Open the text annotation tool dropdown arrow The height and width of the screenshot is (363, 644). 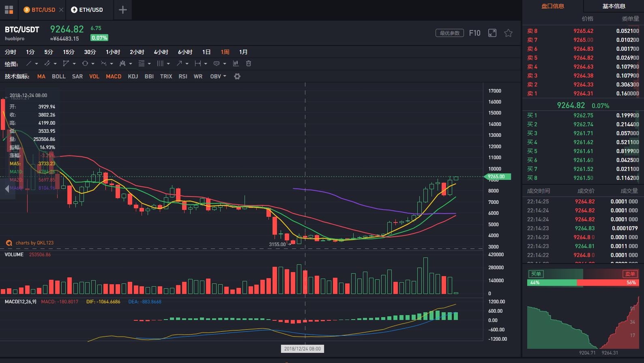[225, 64]
